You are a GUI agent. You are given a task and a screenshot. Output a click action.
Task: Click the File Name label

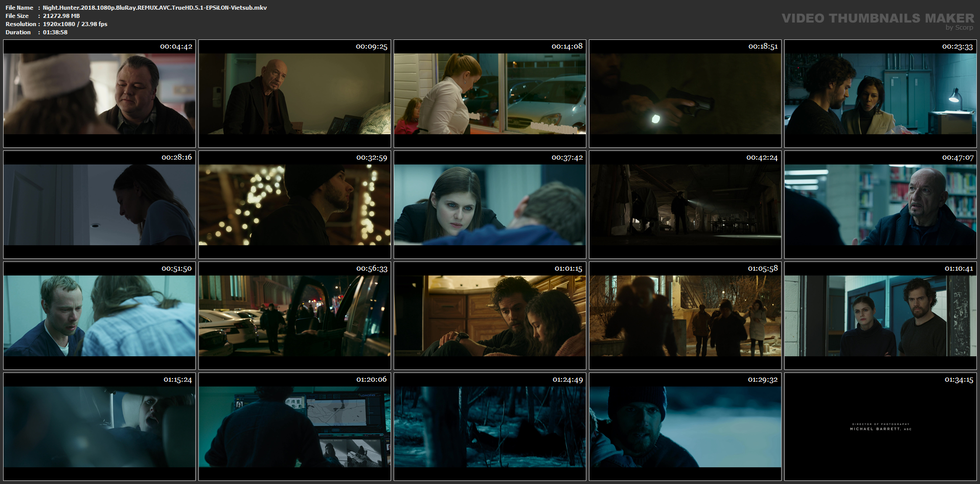click(19, 8)
